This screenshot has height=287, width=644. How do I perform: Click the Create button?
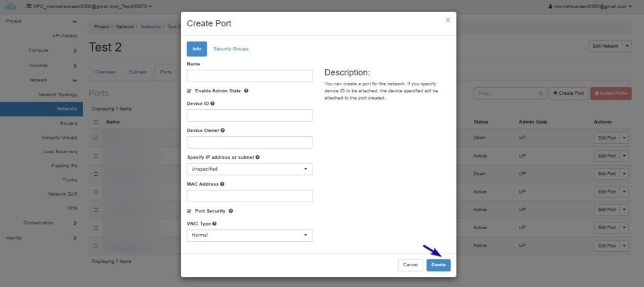(438, 265)
